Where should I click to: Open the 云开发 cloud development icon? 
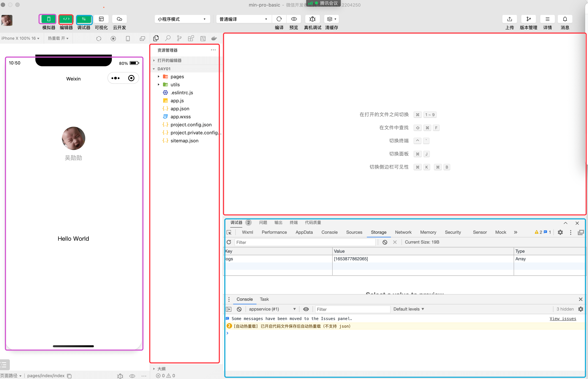point(119,19)
